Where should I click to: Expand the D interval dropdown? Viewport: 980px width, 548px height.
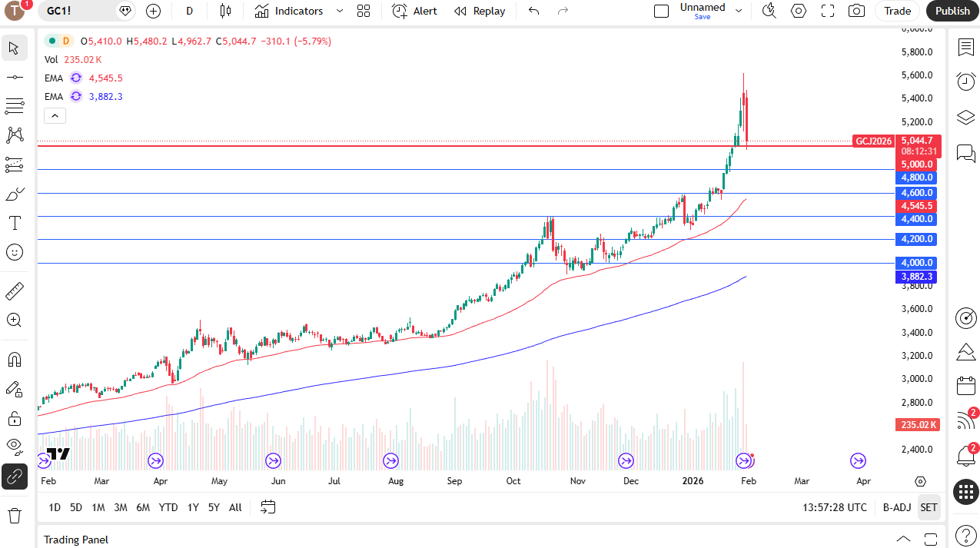pyautogui.click(x=189, y=11)
